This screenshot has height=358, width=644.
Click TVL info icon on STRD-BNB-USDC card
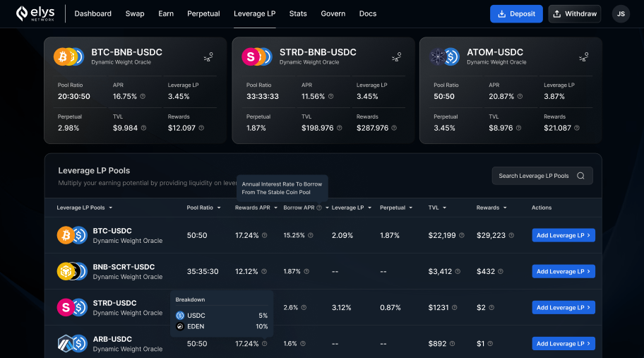click(339, 128)
